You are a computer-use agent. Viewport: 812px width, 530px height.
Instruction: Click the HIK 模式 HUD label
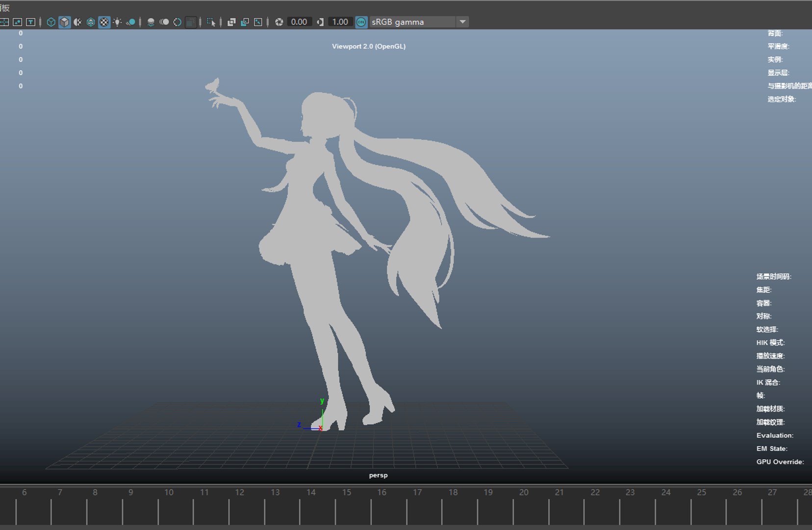pos(770,343)
